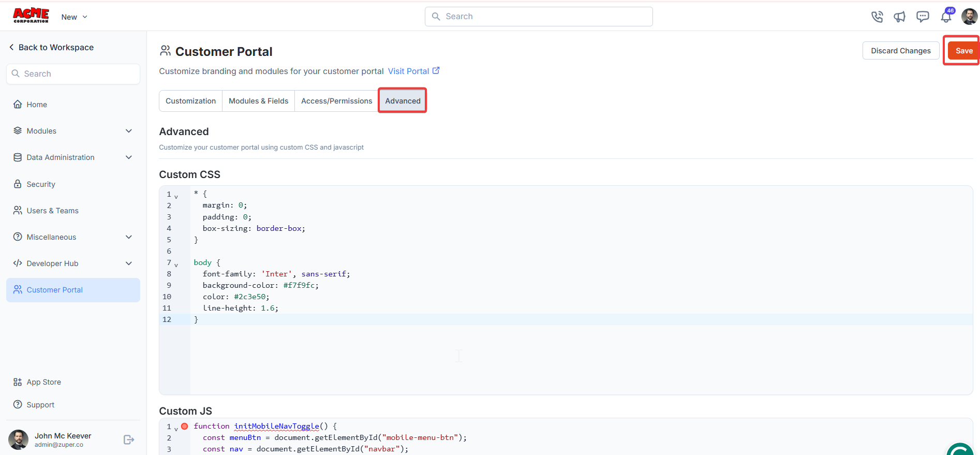Expand the Developer Hub chevron
The width and height of the screenshot is (980, 455).
pyautogui.click(x=129, y=263)
